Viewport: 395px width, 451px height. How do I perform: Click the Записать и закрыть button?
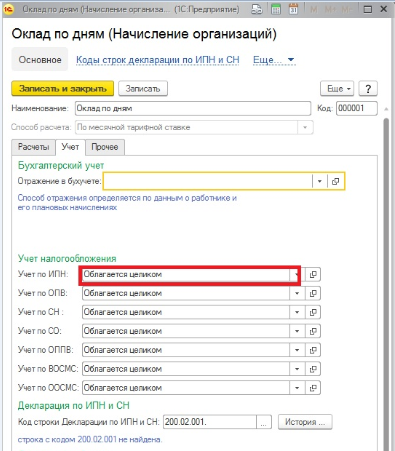63,89
